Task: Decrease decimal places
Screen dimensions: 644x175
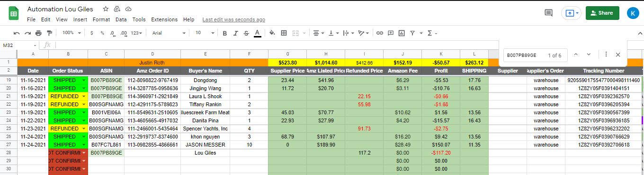Action: pos(112,33)
